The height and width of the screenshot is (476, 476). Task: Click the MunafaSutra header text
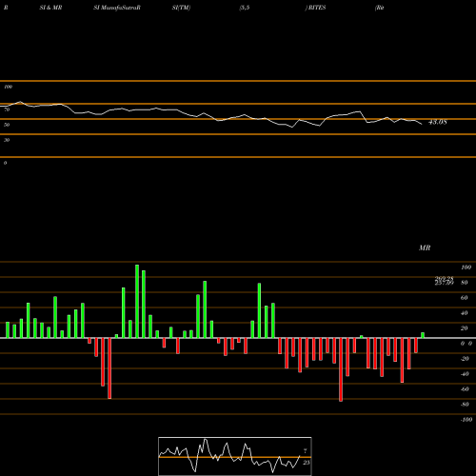[x=117, y=8]
